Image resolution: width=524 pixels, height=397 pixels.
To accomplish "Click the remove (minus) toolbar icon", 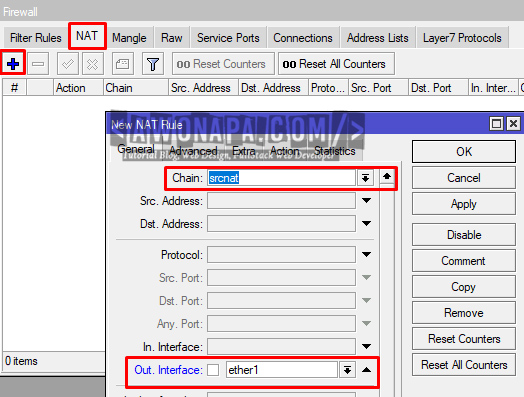I will pyautogui.click(x=38, y=63).
